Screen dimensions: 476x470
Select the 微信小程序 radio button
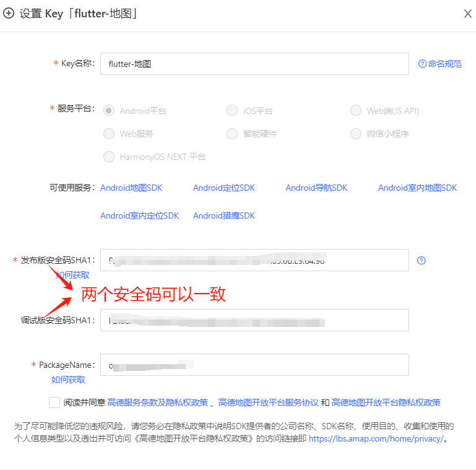(356, 134)
